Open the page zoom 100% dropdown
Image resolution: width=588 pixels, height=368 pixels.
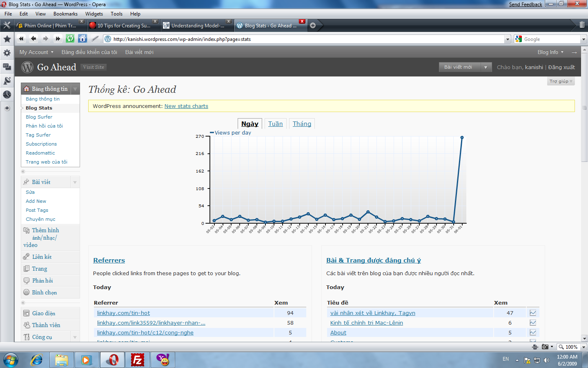(584, 347)
